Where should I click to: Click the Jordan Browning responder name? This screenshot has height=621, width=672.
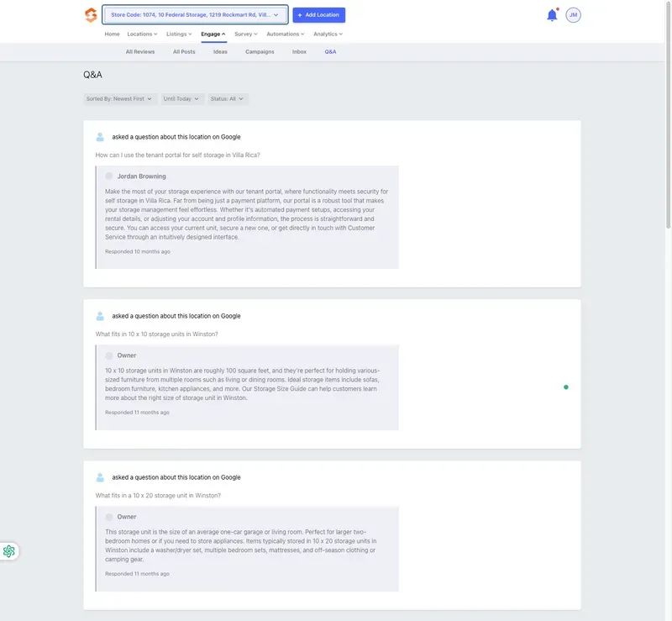point(141,176)
